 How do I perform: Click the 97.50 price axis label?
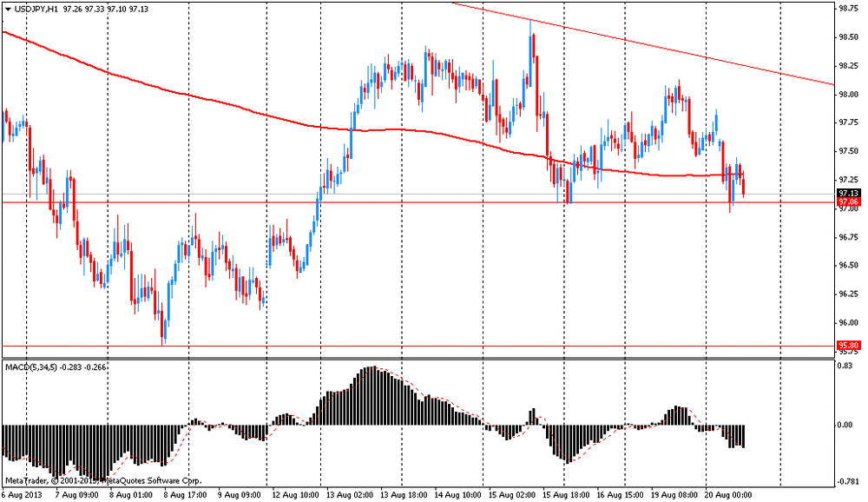849,151
